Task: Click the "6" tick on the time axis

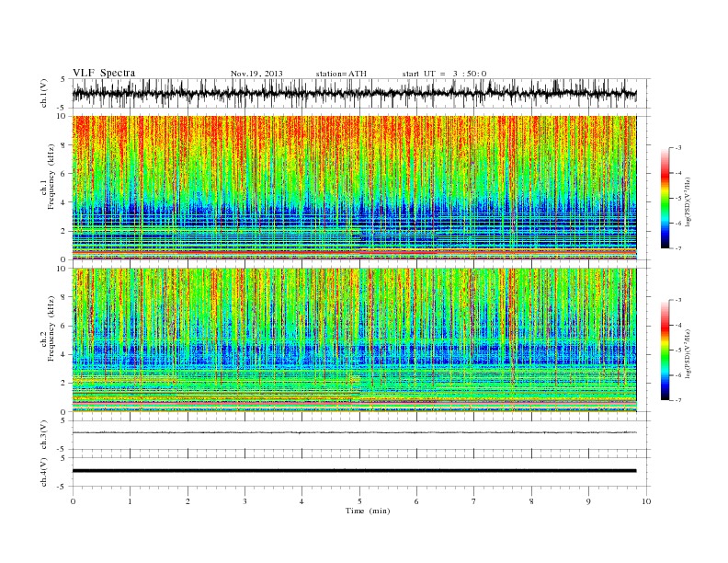Action: tap(416, 501)
